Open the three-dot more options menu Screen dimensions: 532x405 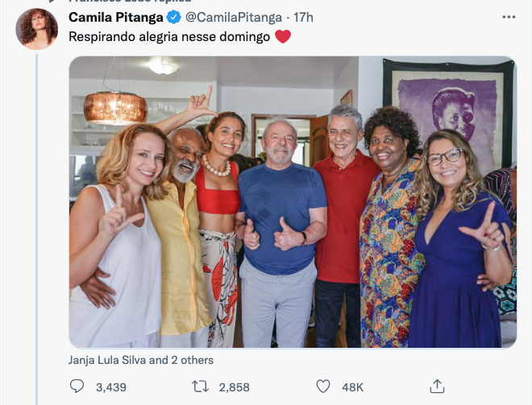[508, 17]
